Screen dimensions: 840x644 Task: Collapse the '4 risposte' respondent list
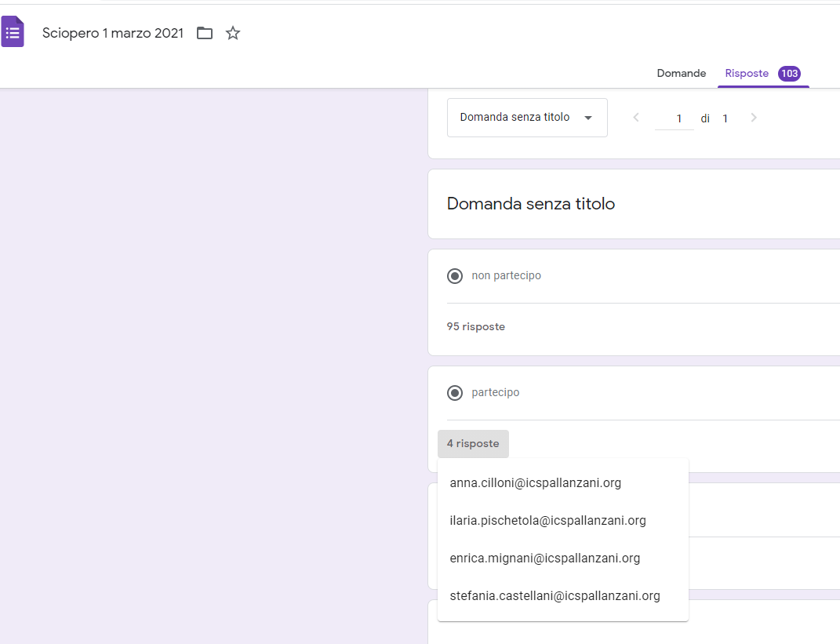pos(473,444)
